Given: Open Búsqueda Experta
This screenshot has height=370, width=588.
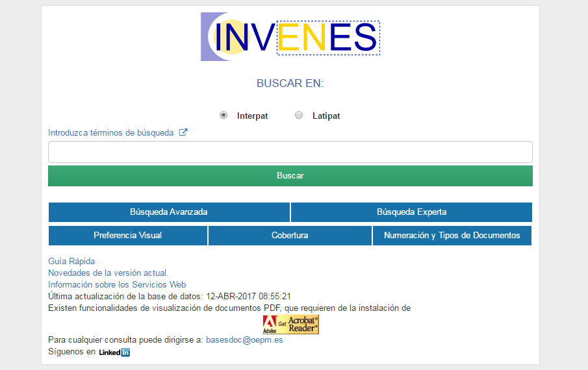Looking at the screenshot, I should tap(411, 212).
